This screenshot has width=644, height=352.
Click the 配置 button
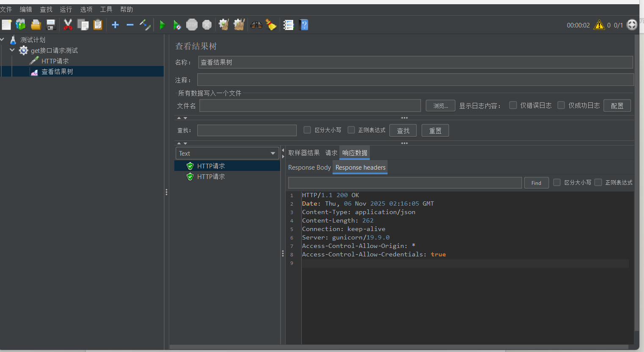[x=617, y=106]
